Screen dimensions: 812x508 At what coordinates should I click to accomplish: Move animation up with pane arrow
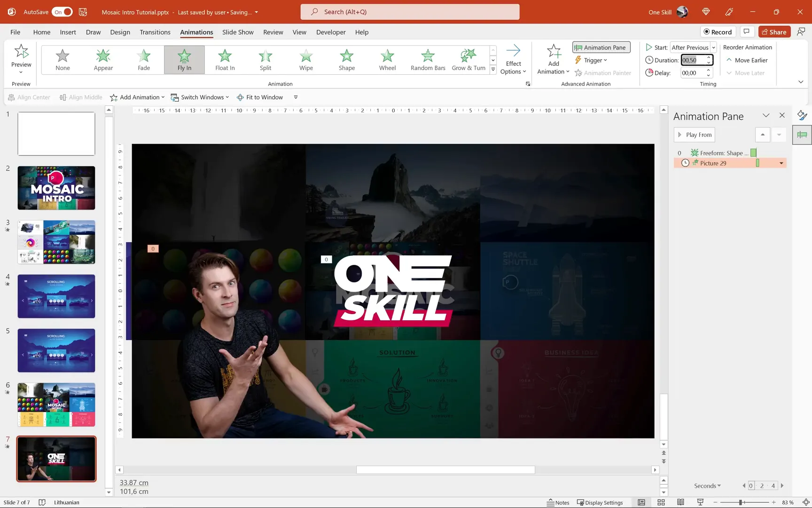pos(762,135)
